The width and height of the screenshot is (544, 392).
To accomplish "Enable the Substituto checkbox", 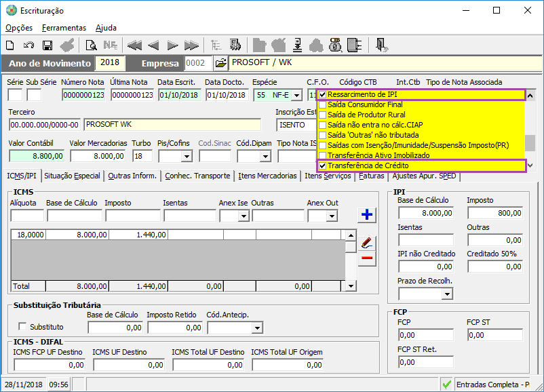I will click(23, 327).
